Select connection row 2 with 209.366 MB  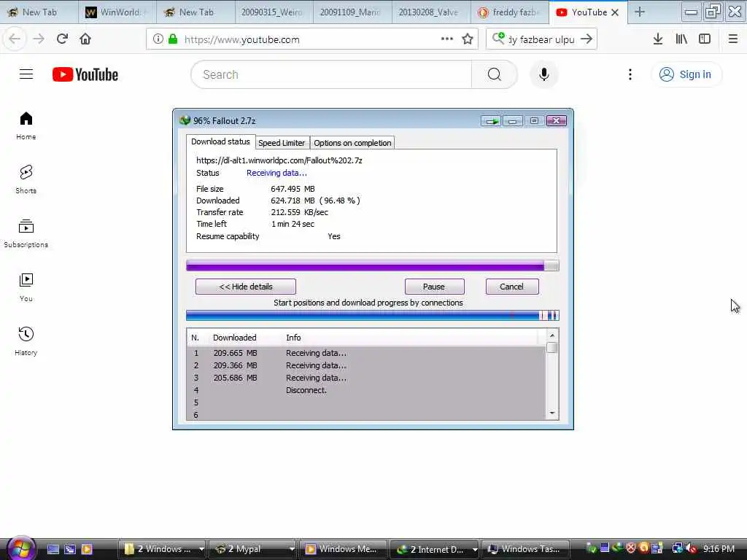(x=366, y=365)
